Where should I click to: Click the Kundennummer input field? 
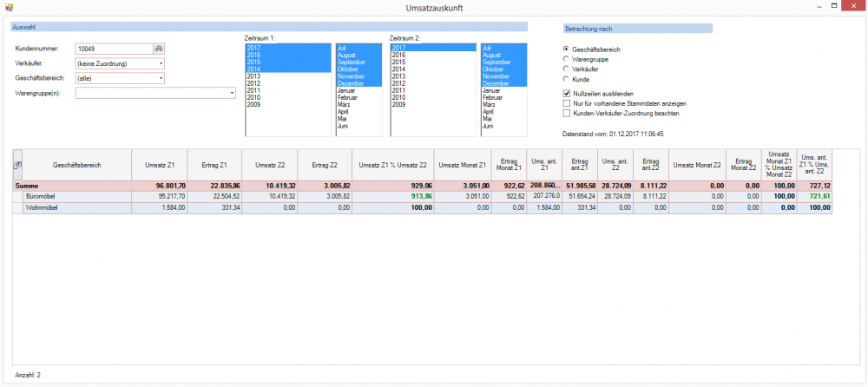coord(113,49)
